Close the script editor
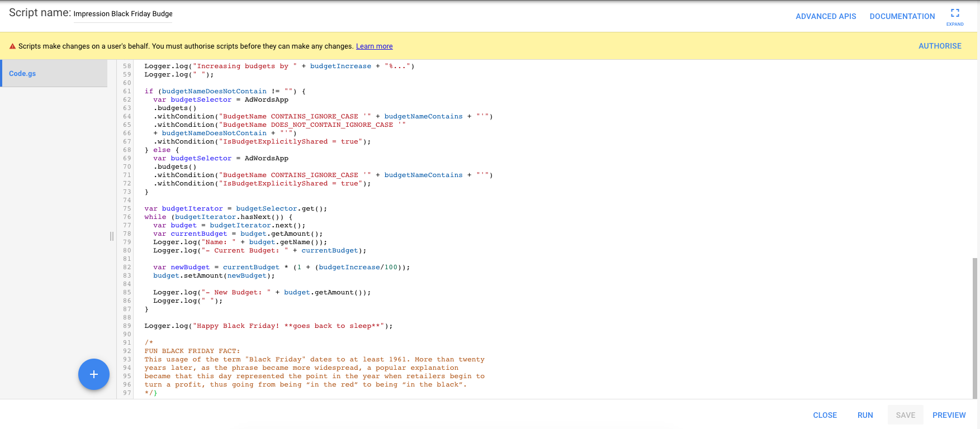 (825, 415)
